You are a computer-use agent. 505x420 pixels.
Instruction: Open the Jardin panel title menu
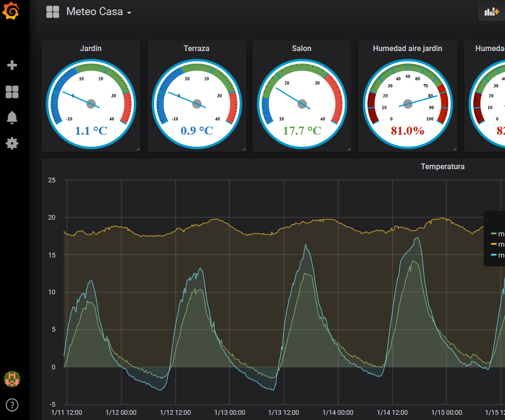click(x=91, y=48)
